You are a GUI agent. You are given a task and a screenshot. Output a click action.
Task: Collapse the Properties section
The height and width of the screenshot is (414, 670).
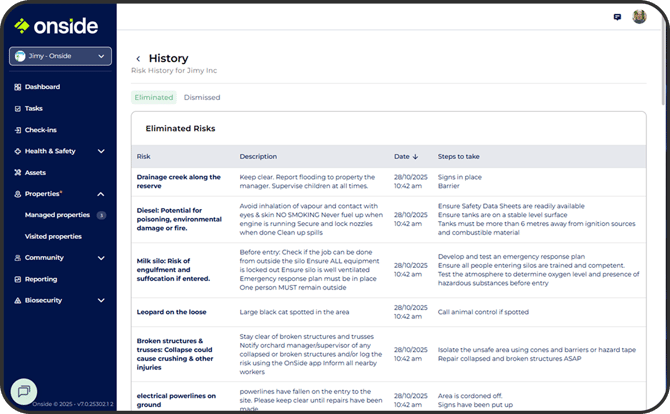pyautogui.click(x=101, y=194)
